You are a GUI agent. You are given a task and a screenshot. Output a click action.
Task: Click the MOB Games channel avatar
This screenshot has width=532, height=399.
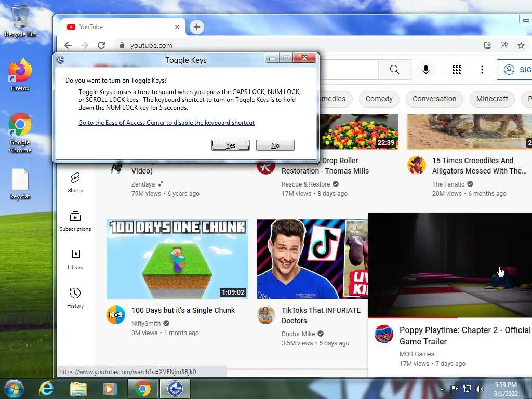coord(384,334)
